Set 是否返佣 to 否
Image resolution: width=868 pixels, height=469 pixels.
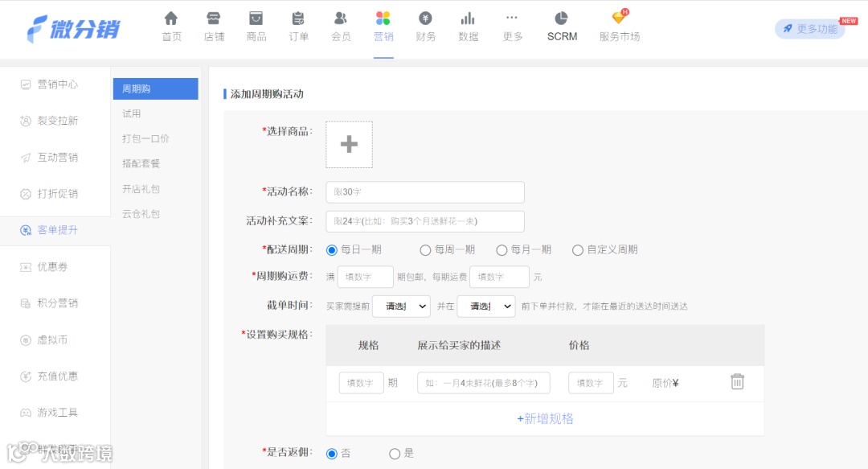(x=332, y=454)
